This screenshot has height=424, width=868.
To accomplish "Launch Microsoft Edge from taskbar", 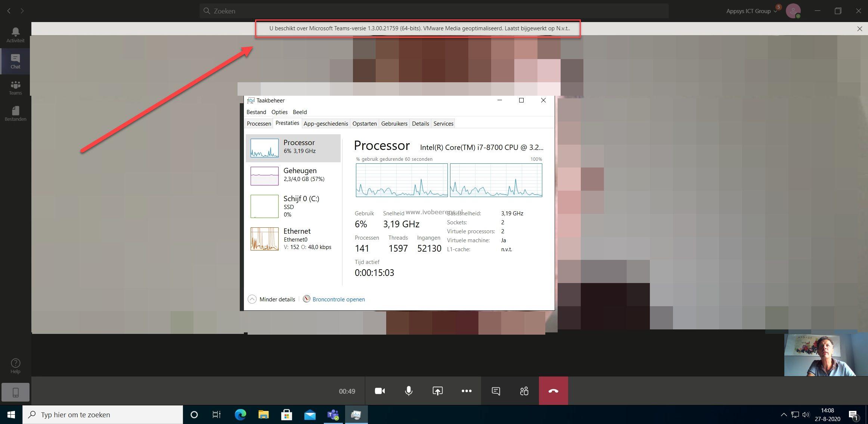I will pyautogui.click(x=240, y=415).
